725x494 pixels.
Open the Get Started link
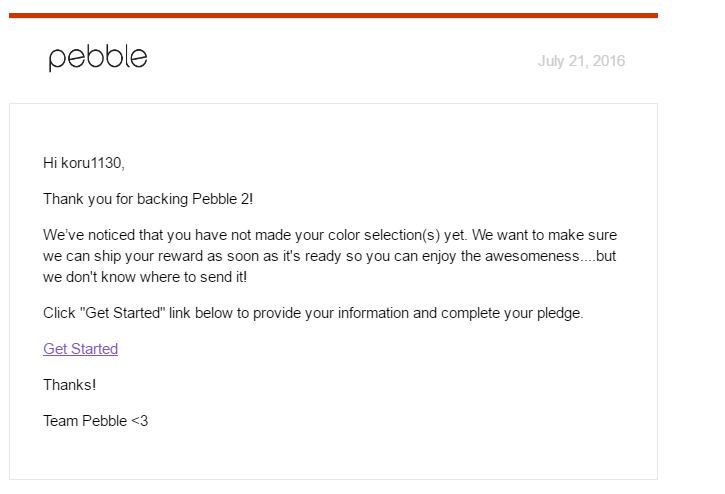(x=80, y=349)
